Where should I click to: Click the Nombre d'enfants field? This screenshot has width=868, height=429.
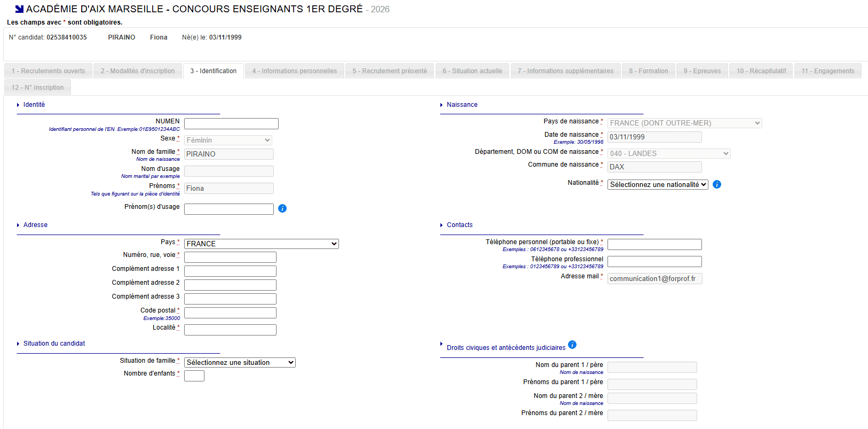pos(194,376)
